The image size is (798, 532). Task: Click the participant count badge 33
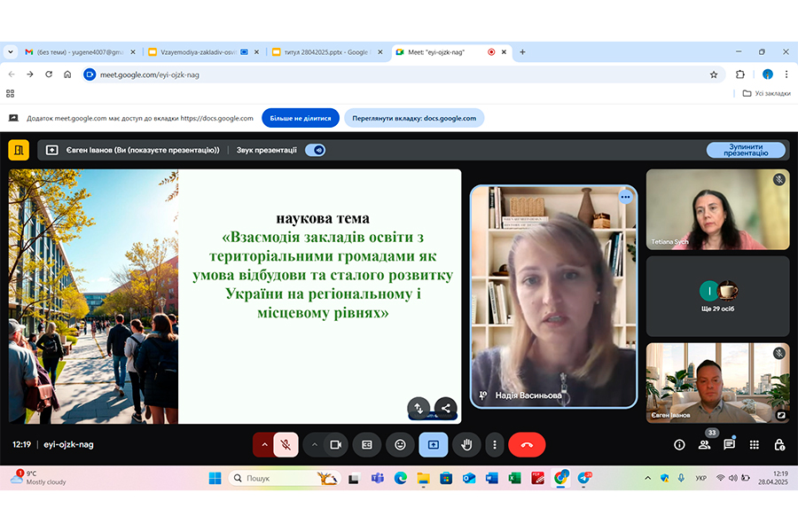(712, 433)
